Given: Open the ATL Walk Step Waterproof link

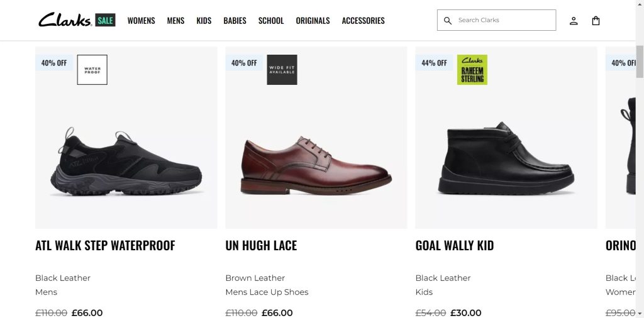Looking at the screenshot, I should click(x=105, y=245).
